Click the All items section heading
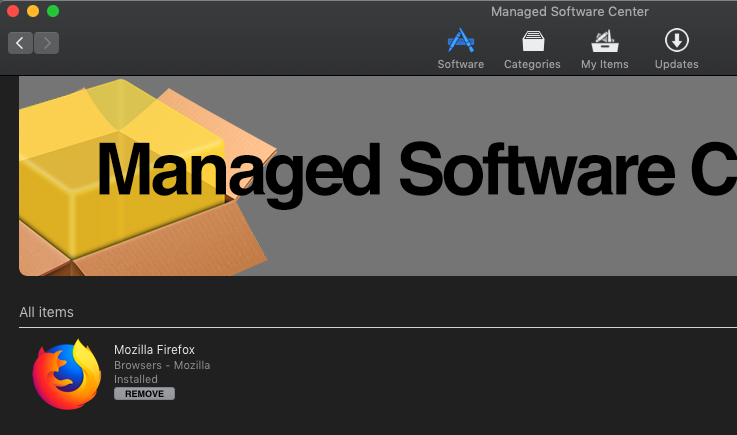This screenshot has height=435, width=737. 47,312
